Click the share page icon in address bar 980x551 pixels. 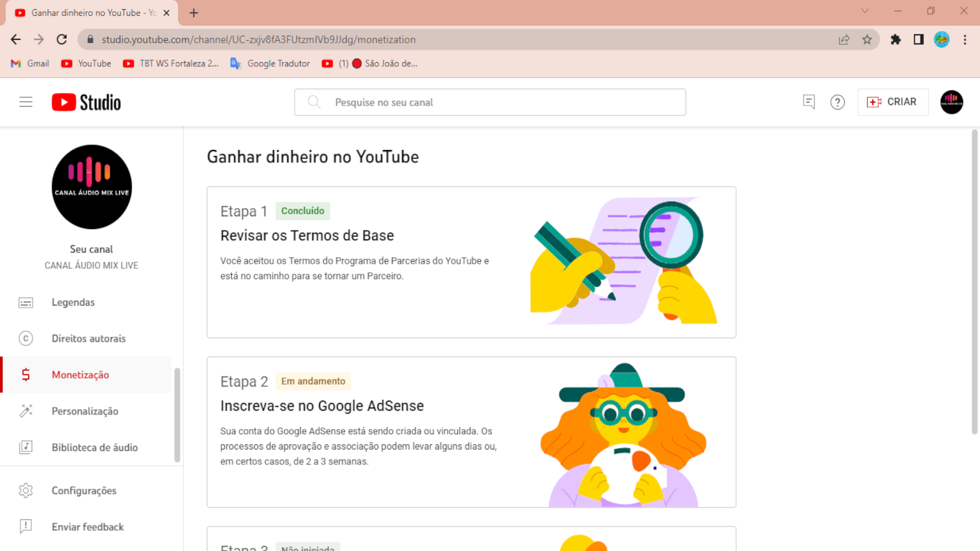pyautogui.click(x=844, y=40)
